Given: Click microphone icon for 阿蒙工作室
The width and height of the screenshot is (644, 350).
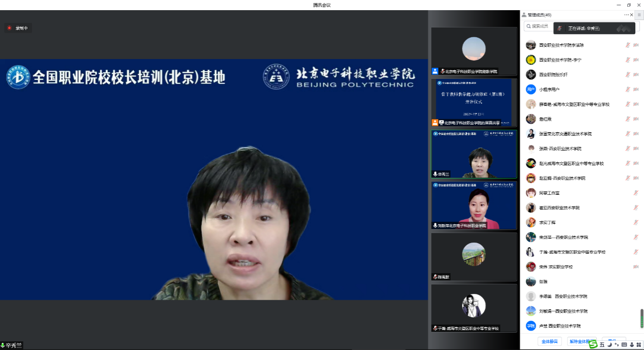Looking at the screenshot, I should click(x=636, y=193).
